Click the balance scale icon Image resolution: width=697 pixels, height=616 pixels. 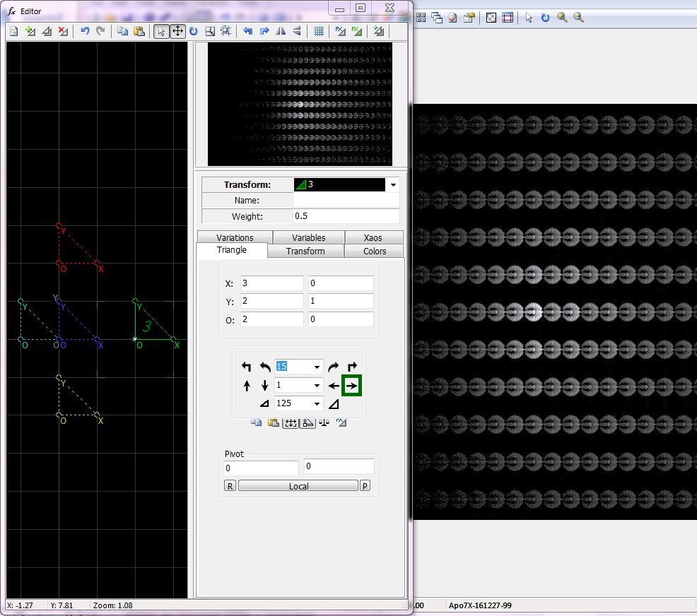pyautogui.click(x=324, y=423)
